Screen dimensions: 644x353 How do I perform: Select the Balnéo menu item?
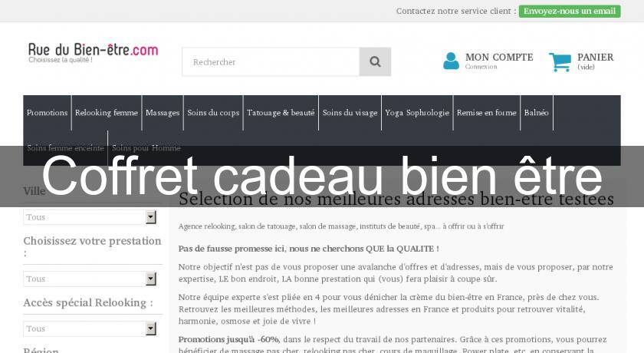tap(537, 113)
